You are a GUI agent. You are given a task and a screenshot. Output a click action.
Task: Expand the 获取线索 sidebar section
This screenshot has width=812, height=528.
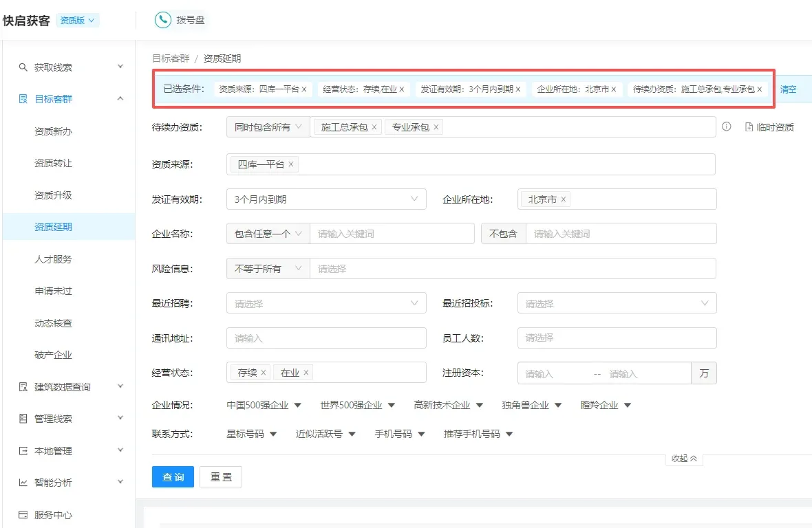(120, 67)
